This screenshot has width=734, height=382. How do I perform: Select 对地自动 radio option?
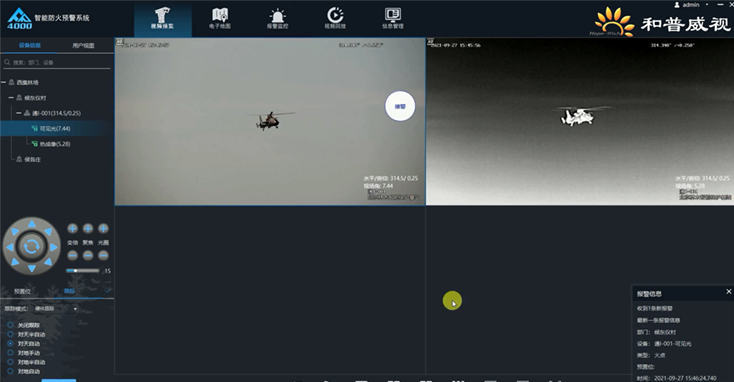point(10,371)
